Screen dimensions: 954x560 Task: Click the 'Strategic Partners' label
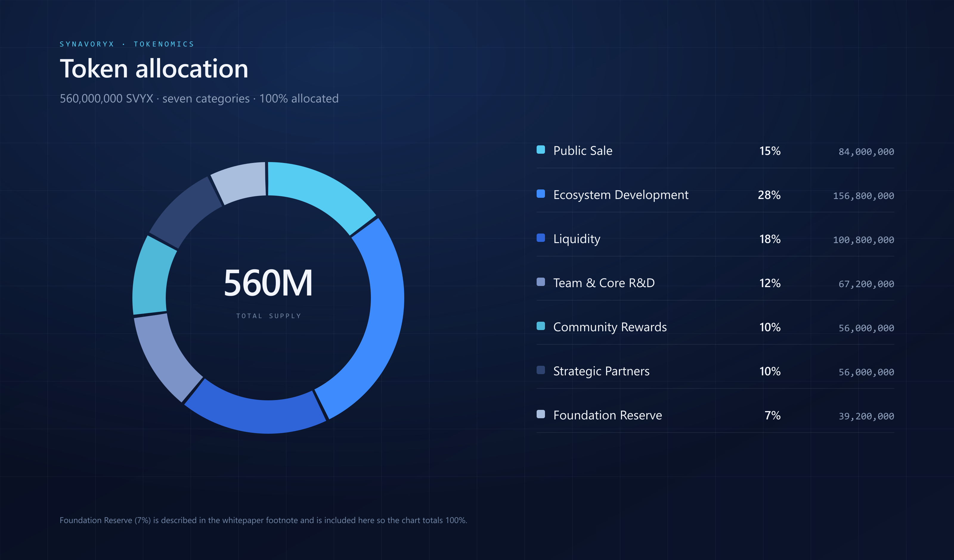tap(601, 371)
